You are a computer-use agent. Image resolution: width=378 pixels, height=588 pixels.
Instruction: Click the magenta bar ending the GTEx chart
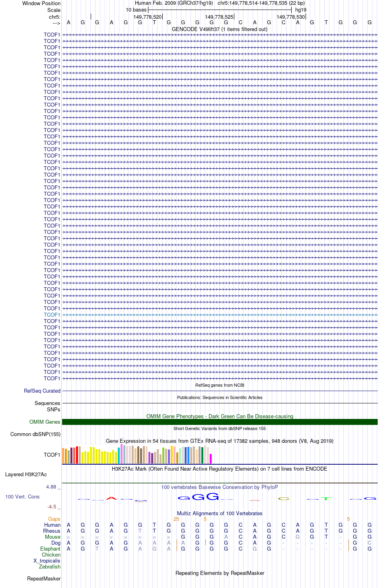click(211, 459)
